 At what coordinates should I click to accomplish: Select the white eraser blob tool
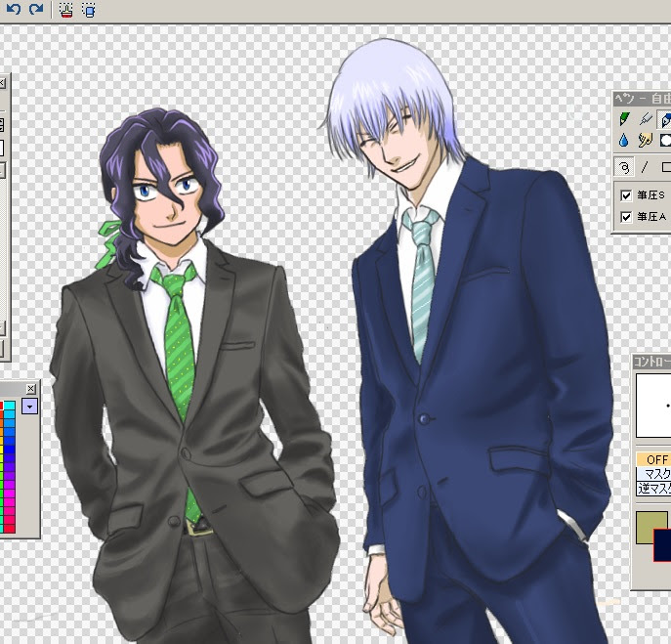click(665, 140)
